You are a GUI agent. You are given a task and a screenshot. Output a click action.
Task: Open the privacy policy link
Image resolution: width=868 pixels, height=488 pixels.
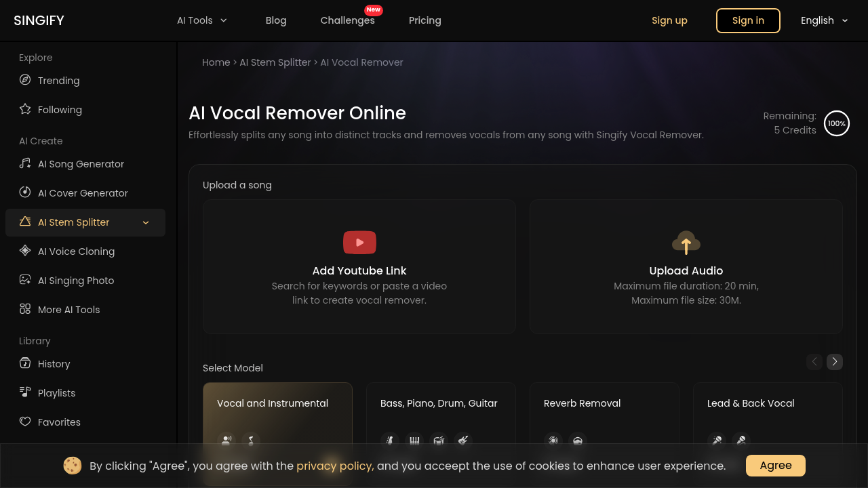click(x=334, y=466)
